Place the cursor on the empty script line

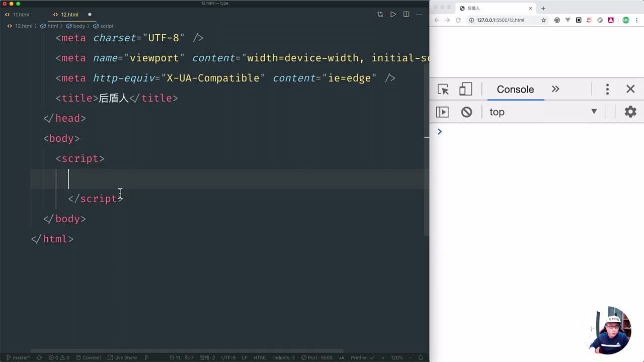229,178
